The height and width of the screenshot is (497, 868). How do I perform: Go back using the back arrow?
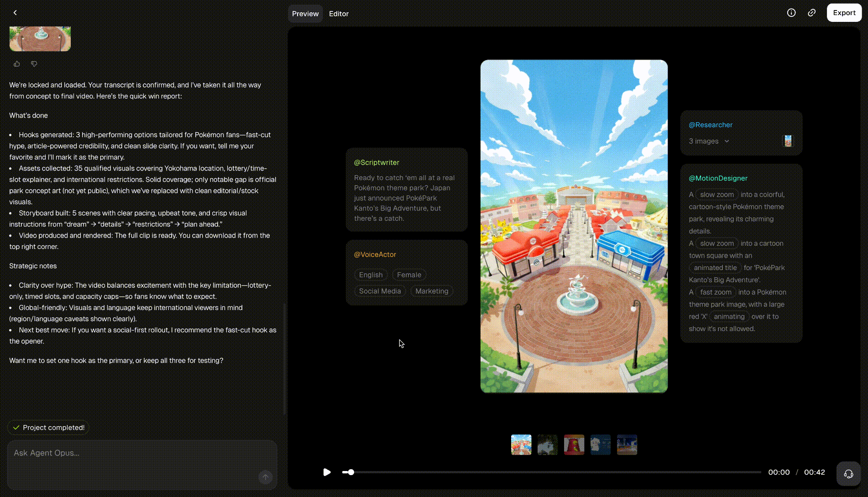(15, 13)
